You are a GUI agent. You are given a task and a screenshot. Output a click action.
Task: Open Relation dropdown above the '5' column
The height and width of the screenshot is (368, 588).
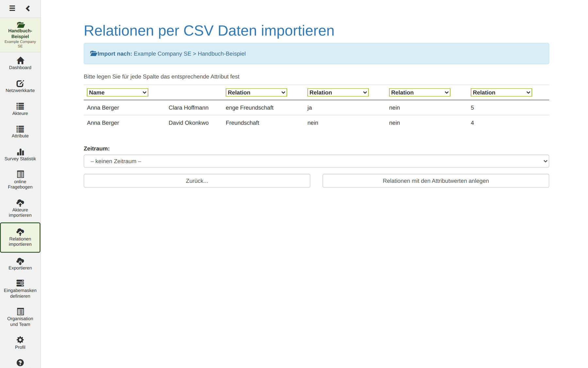tap(501, 93)
